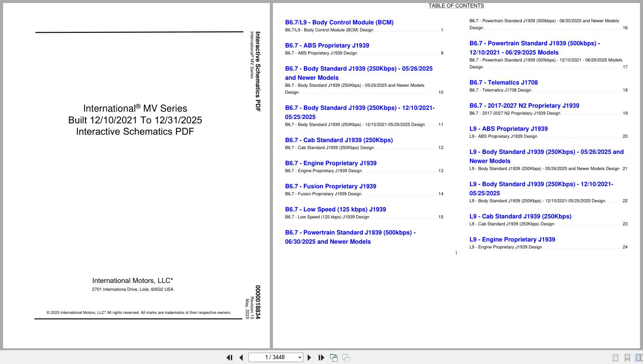Open B6.7 - 2017-2027 N2 Proprietary J1939 link
The height and width of the screenshot is (364, 643).
pos(524,105)
